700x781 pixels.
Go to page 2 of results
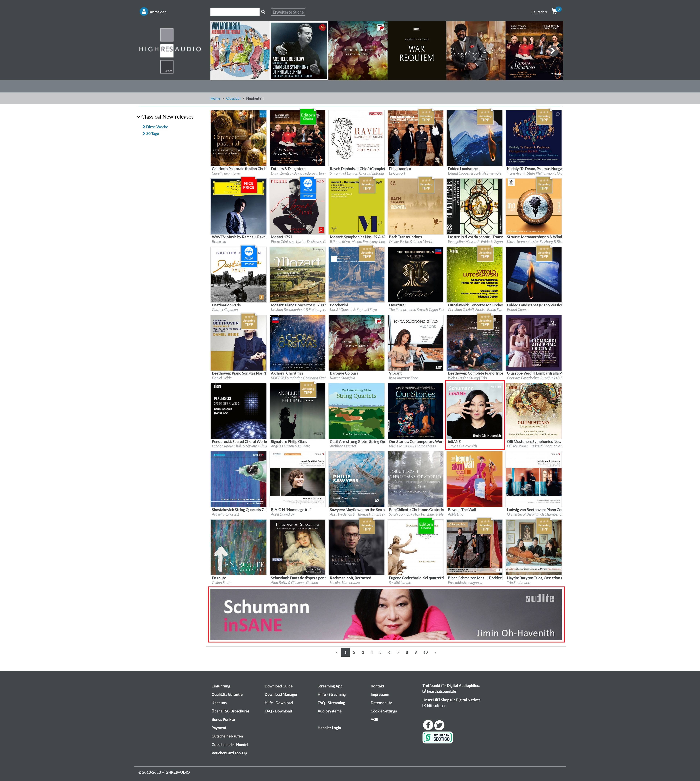(x=354, y=652)
